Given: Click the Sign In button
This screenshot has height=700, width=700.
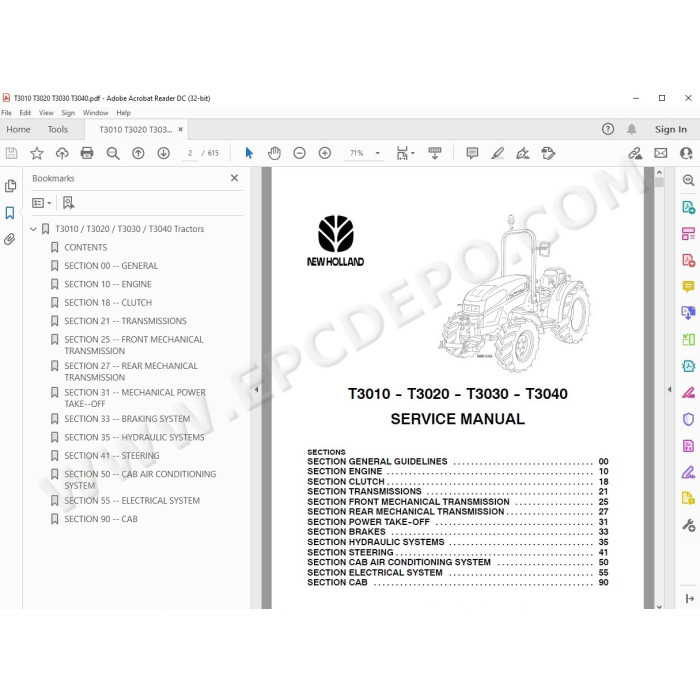Looking at the screenshot, I should (x=671, y=129).
